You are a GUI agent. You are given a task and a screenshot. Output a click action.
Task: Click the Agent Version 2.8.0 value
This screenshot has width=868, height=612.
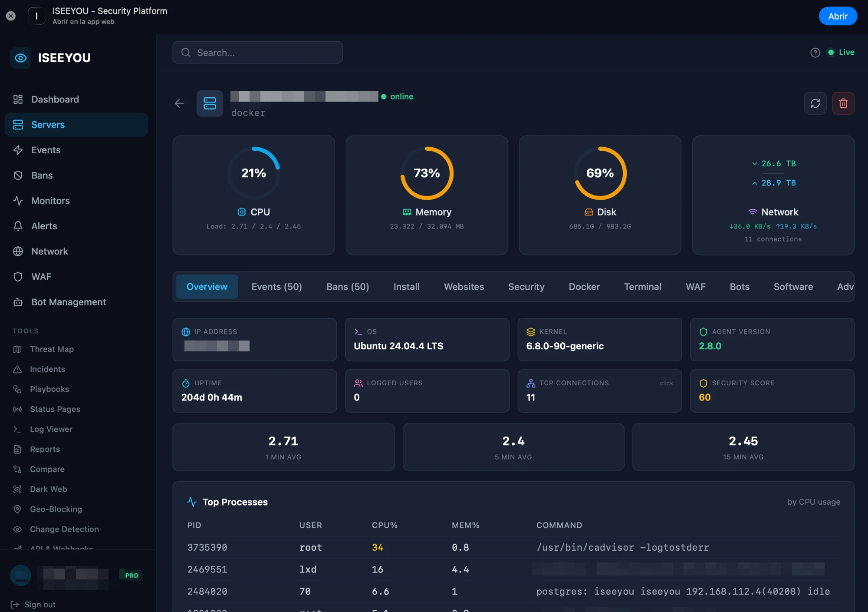pos(710,346)
